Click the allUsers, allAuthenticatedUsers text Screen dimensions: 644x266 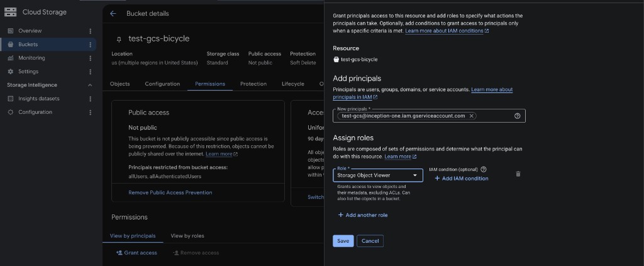click(165, 176)
